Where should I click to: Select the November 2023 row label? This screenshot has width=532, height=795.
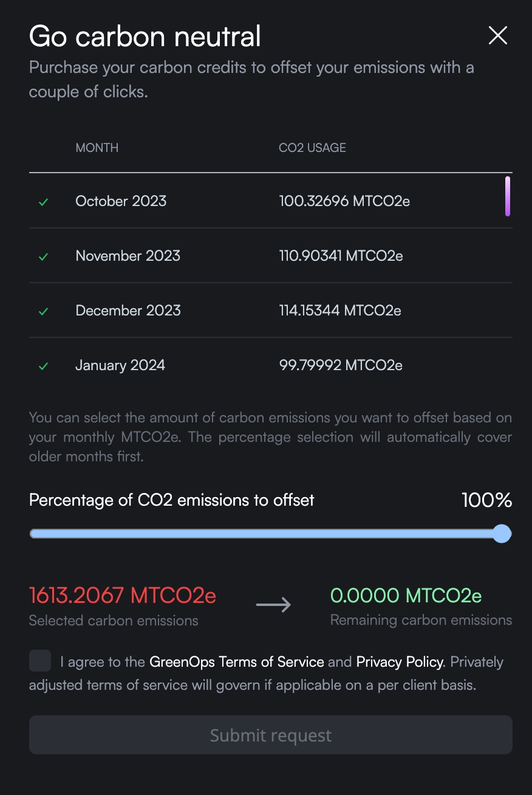point(128,256)
